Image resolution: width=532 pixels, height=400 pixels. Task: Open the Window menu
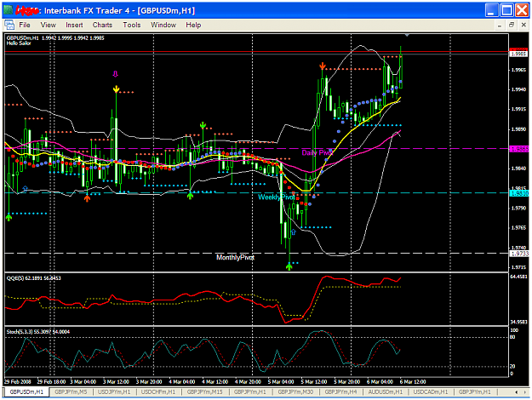[163, 25]
